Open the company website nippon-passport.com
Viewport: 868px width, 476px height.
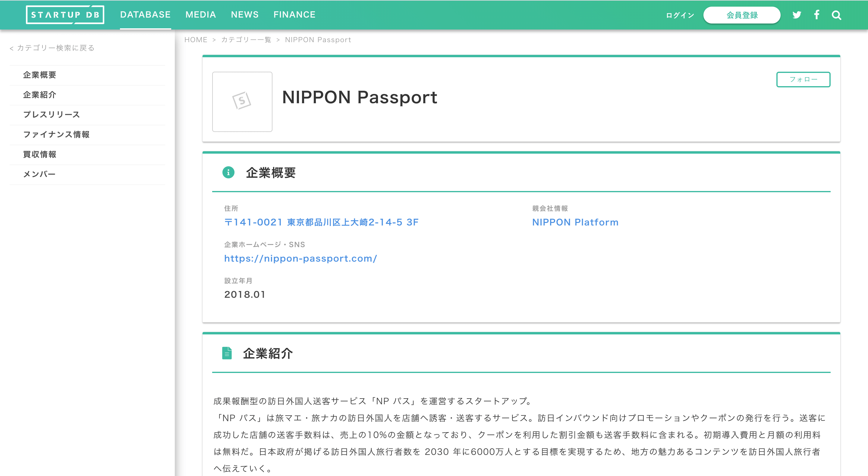coord(300,259)
